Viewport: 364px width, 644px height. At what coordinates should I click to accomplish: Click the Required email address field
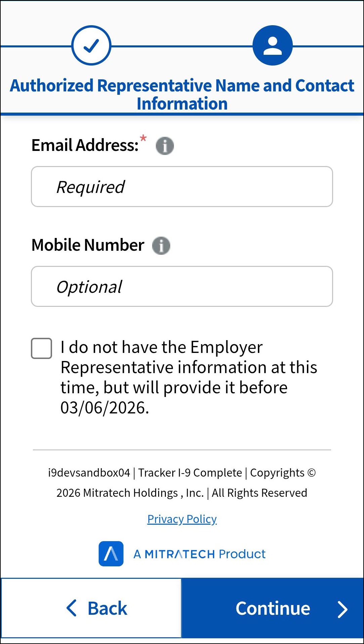pyautogui.click(x=182, y=186)
